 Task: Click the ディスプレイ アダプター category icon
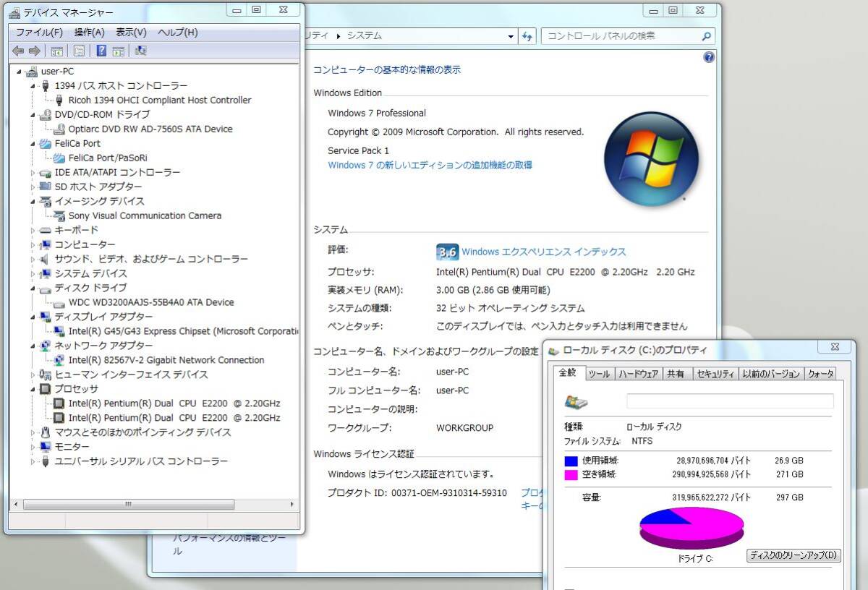click(x=46, y=317)
